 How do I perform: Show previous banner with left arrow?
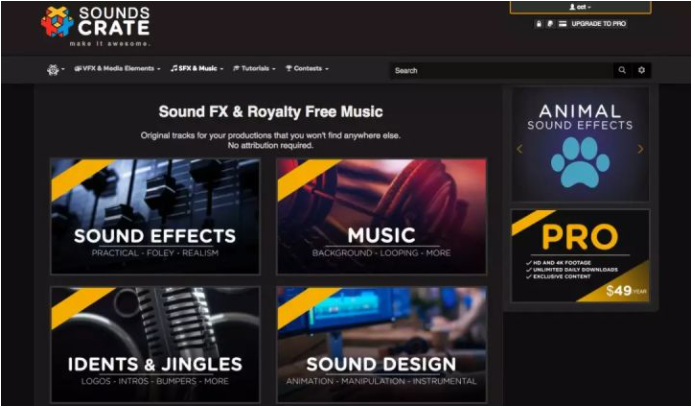point(520,149)
